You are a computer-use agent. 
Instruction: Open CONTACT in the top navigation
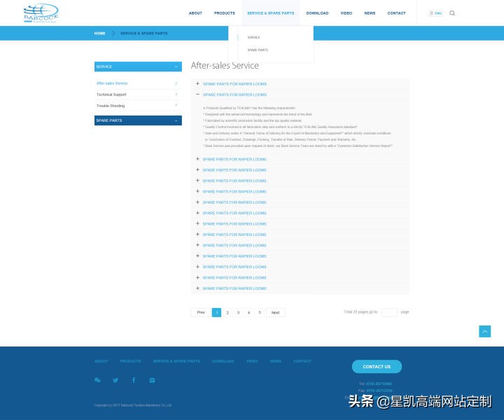point(396,13)
